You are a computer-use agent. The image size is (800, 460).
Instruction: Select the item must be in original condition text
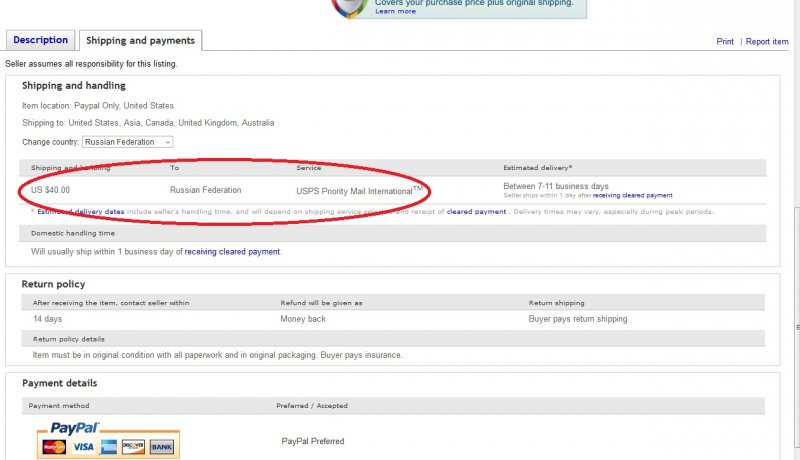coord(217,355)
